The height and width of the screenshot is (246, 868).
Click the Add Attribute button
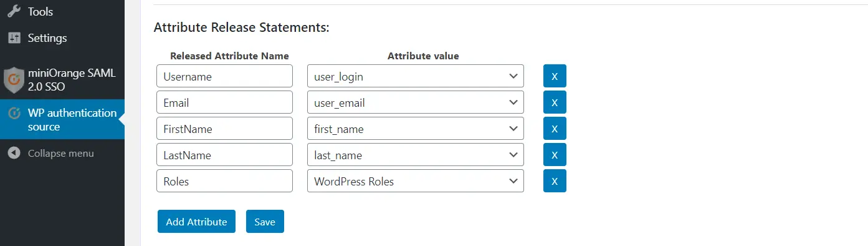pos(196,222)
